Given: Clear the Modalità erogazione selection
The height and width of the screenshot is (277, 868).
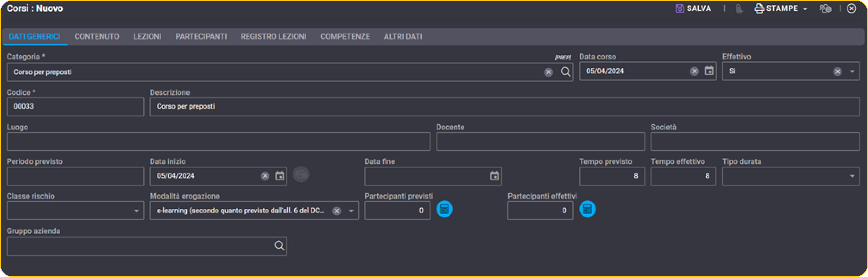Looking at the screenshot, I should tap(336, 211).
